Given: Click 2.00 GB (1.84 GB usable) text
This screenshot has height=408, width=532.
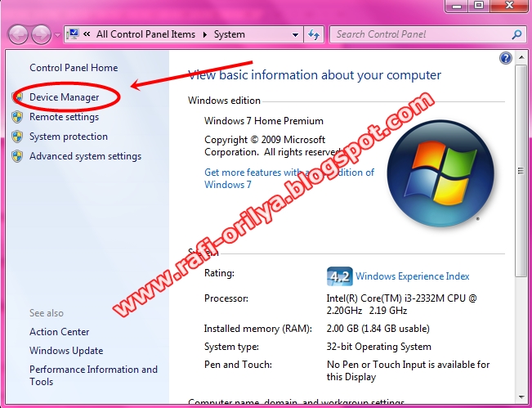Looking at the screenshot, I should (x=378, y=329).
